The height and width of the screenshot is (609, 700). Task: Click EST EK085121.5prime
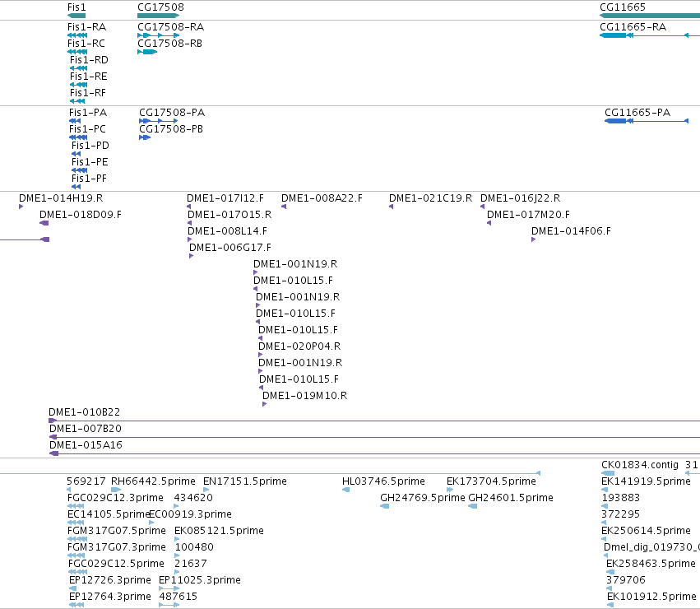(x=219, y=532)
